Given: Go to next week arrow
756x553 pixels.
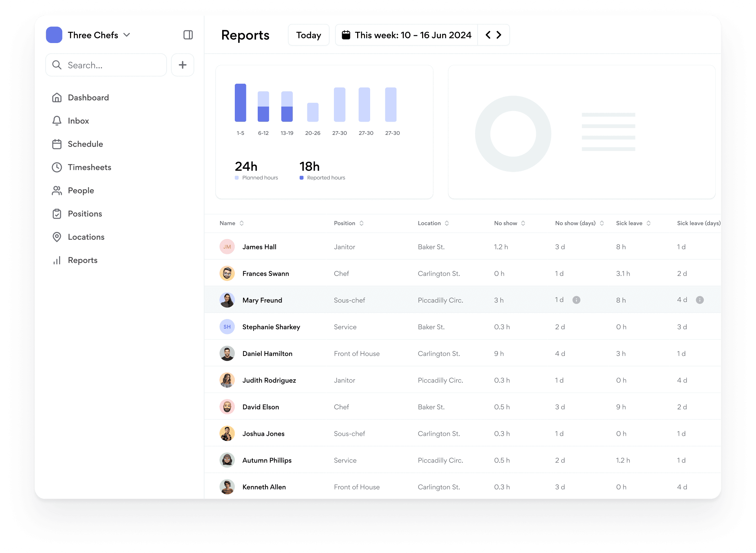Looking at the screenshot, I should pyautogui.click(x=499, y=35).
